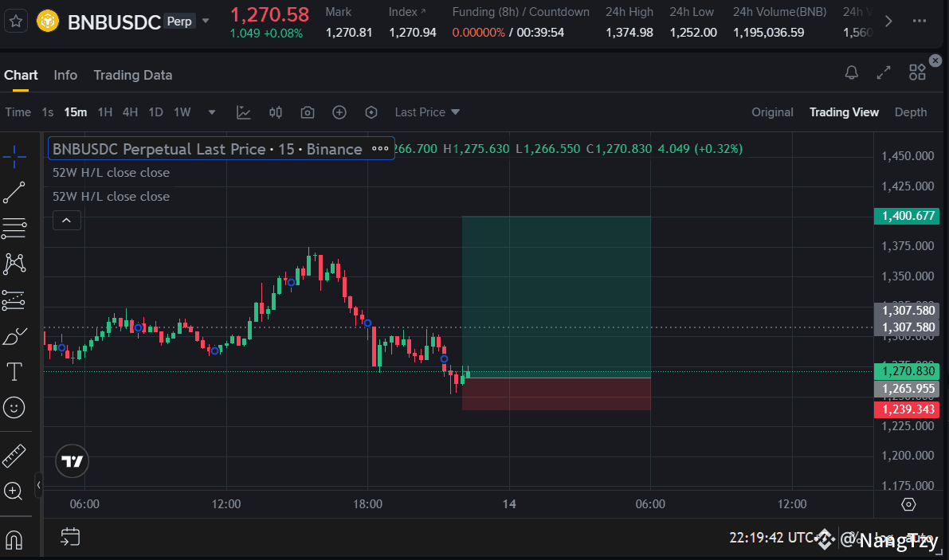Viewport: 949px width, 560px height.
Task: Switch to the Info tab
Action: click(x=65, y=75)
